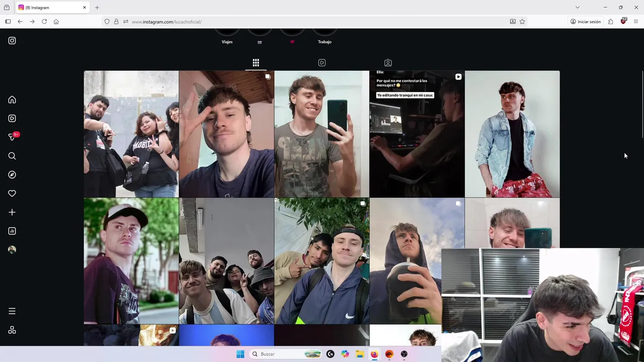Switch to the Reels tab on profile

click(x=322, y=63)
